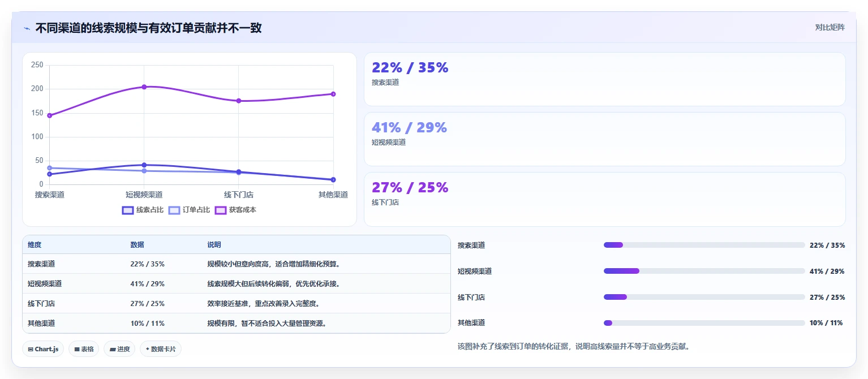Click the 数据卡片 tag chip

161,349
